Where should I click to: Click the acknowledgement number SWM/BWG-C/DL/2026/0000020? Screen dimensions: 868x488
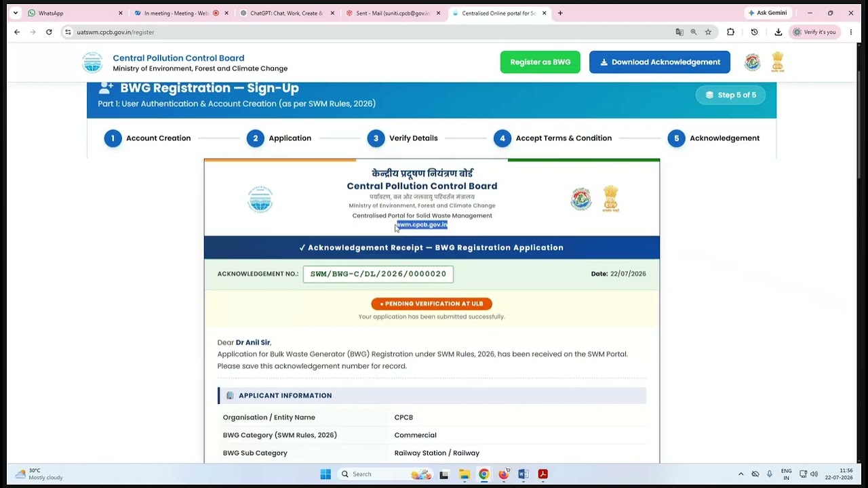(378, 274)
